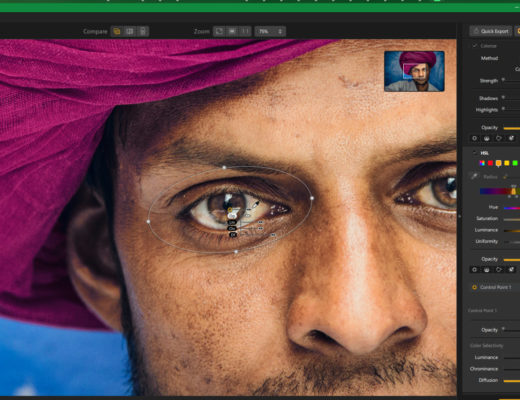
Task: Activate the HSL color picker eyedropper
Action: [474, 176]
